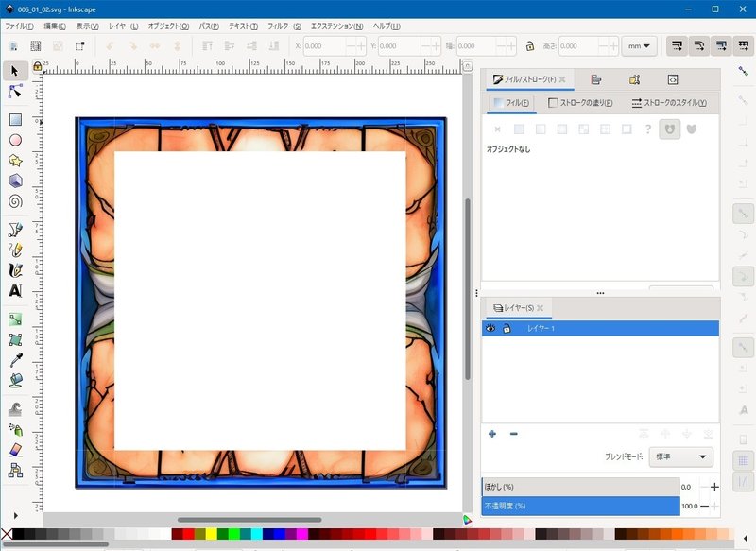Delete the layer with minus button
756x551 pixels.
514,434
